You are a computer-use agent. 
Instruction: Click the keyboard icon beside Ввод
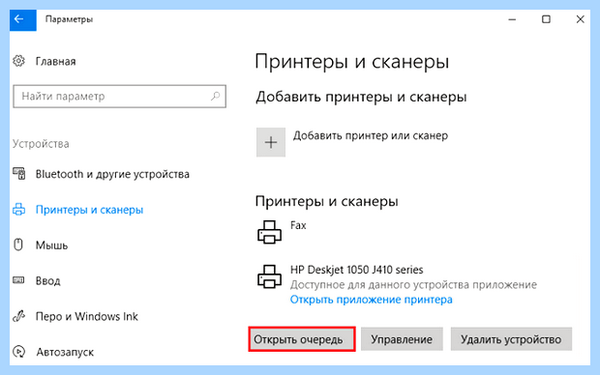click(19, 280)
